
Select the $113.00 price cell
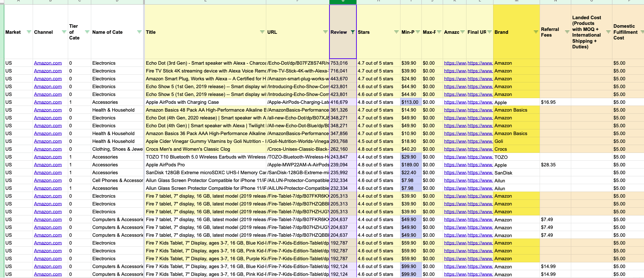coord(411,102)
